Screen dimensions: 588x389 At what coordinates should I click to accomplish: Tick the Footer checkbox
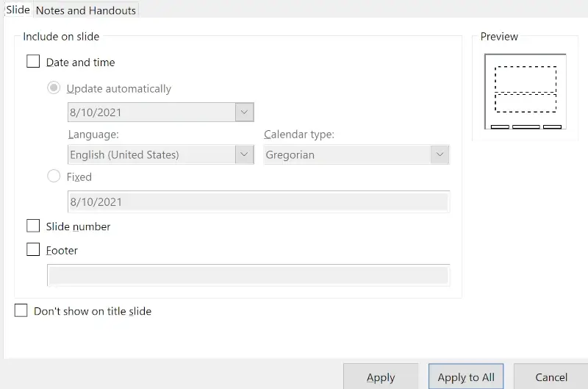(33, 249)
